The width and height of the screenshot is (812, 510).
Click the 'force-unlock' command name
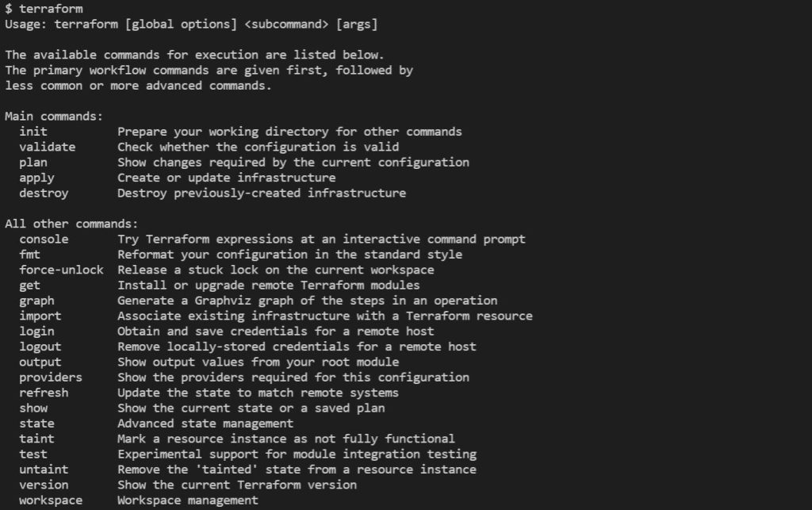[62, 270]
